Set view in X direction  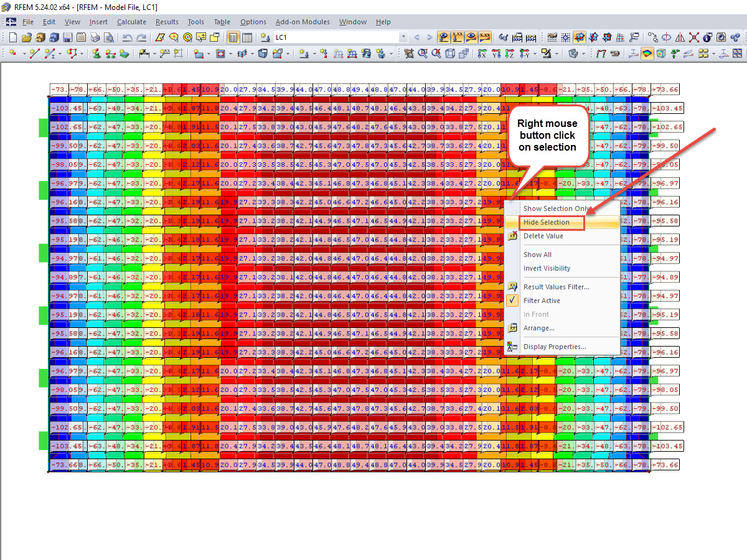(482, 54)
